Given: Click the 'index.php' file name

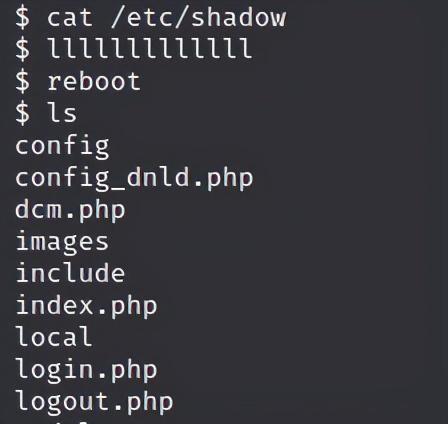Looking at the screenshot, I should [86, 306].
